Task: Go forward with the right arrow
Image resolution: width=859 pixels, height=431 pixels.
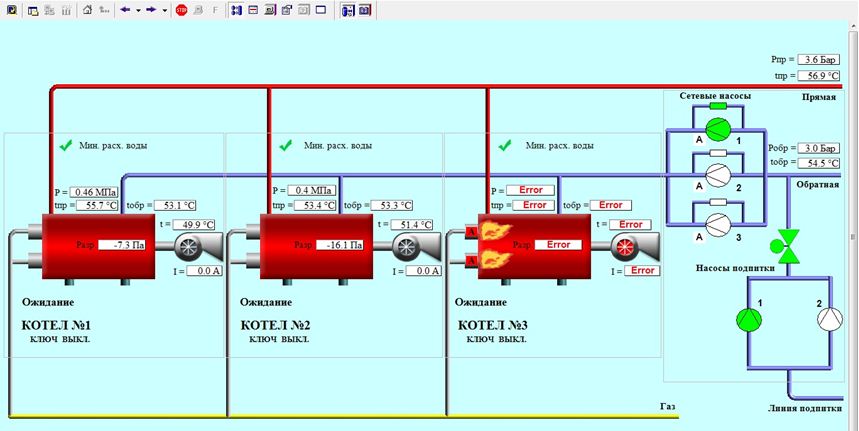Action: tap(151, 10)
